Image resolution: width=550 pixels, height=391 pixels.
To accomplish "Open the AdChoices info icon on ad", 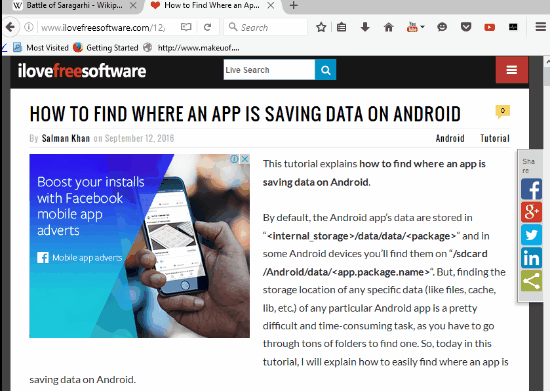I will point(234,159).
